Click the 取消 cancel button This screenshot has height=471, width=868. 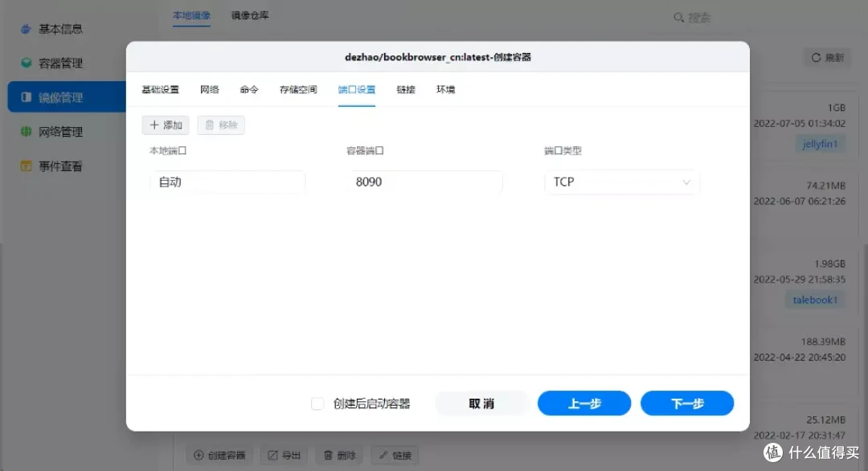point(481,403)
